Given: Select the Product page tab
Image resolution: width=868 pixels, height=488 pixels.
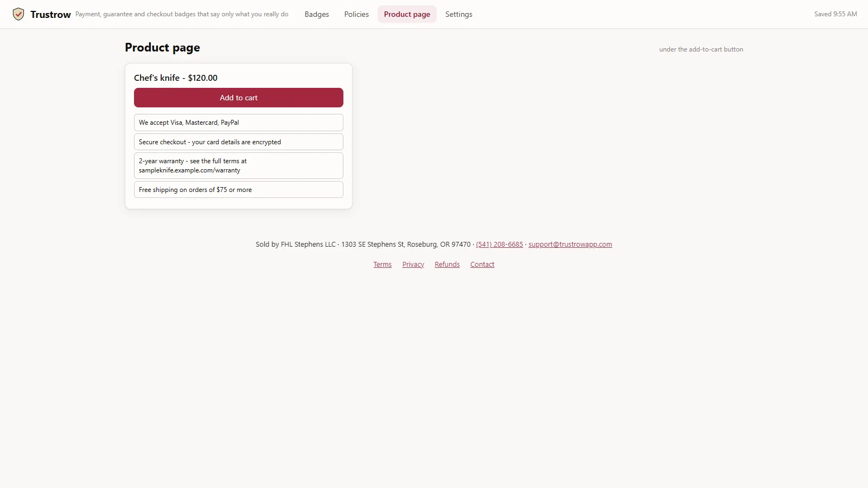Looking at the screenshot, I should [x=407, y=14].
